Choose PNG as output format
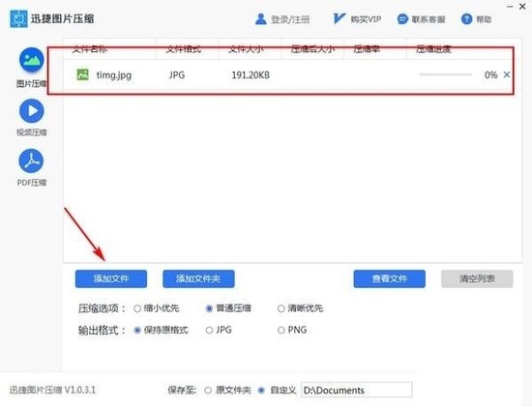The height and width of the screenshot is (407, 532). tap(281, 331)
